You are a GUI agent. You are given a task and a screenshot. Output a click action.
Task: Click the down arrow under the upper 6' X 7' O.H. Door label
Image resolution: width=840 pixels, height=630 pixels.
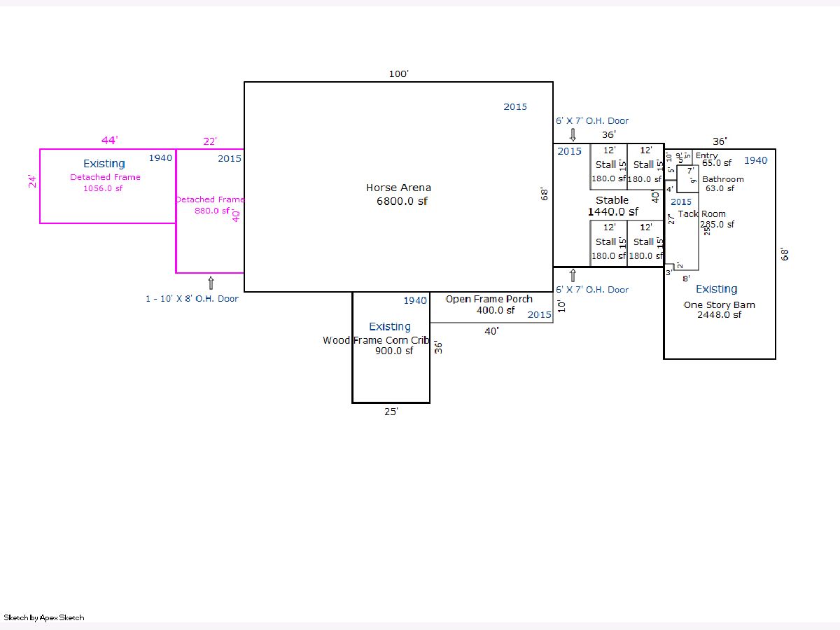click(573, 134)
